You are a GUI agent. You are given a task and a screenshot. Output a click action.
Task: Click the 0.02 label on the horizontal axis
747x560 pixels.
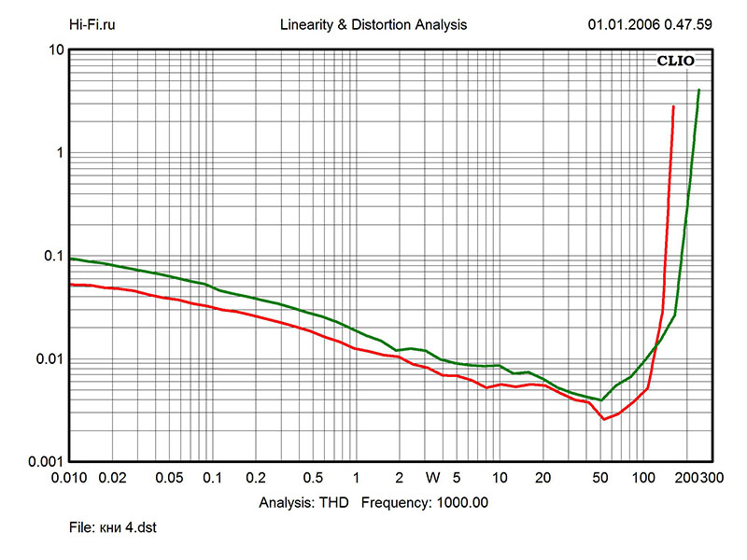tap(113, 478)
